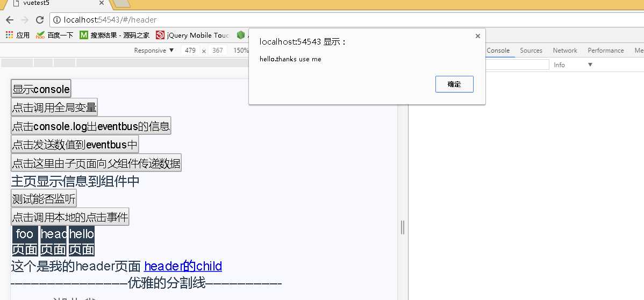The width and height of the screenshot is (644, 300).
Task: Click 点击调用本地的点击事件 button
Action: [x=70, y=217]
